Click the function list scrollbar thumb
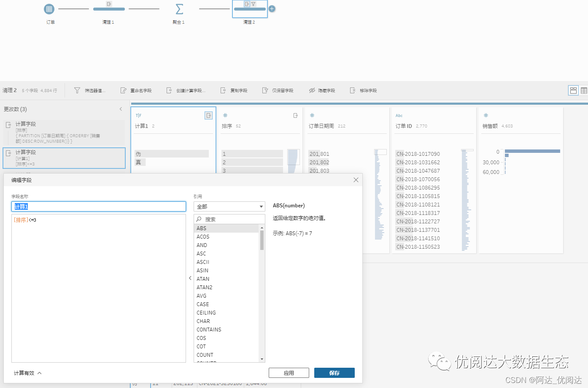This screenshot has height=388, width=588. (262, 240)
